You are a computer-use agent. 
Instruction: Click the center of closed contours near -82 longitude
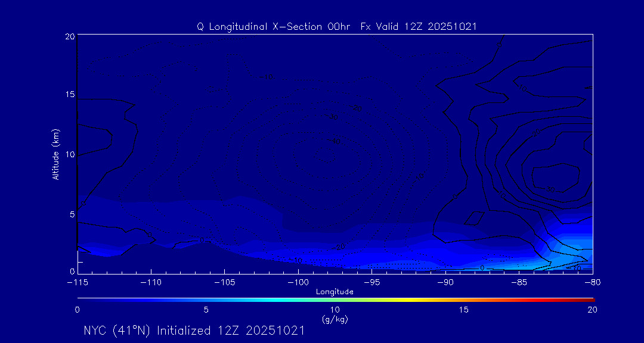[556, 177]
